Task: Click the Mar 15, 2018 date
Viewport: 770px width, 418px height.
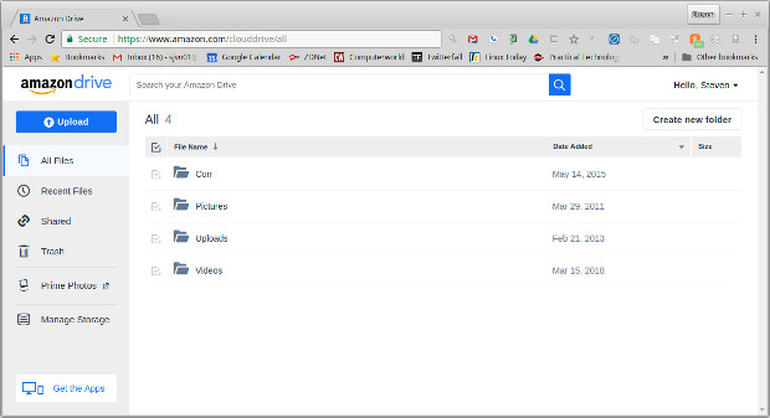Action: click(x=578, y=271)
